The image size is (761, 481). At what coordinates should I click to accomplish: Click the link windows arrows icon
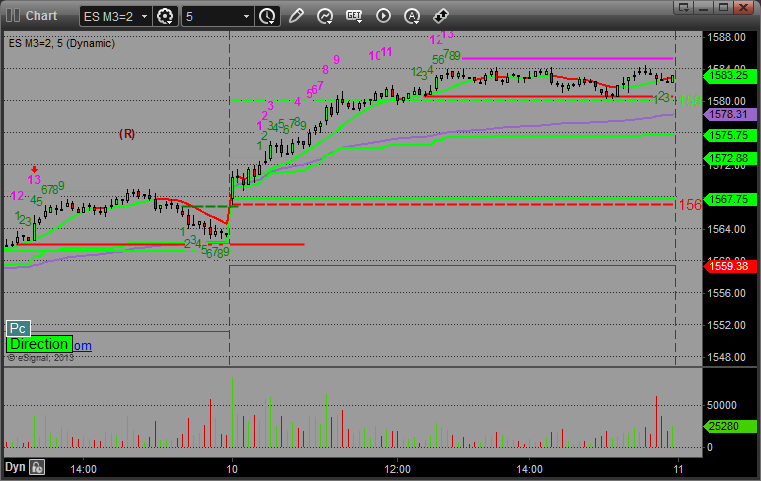point(441,16)
